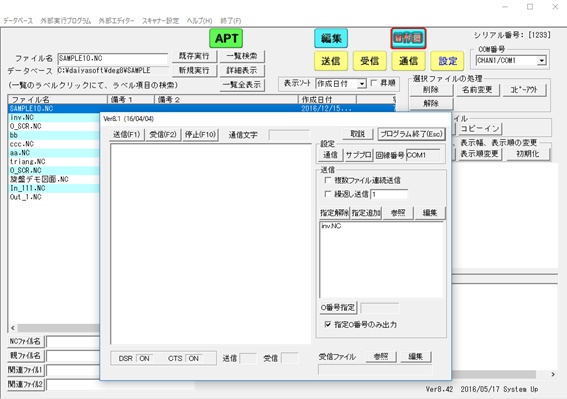The height and width of the screenshot is (399, 567).
Task: Open the red-bordered M作図 drawing button
Action: click(408, 38)
